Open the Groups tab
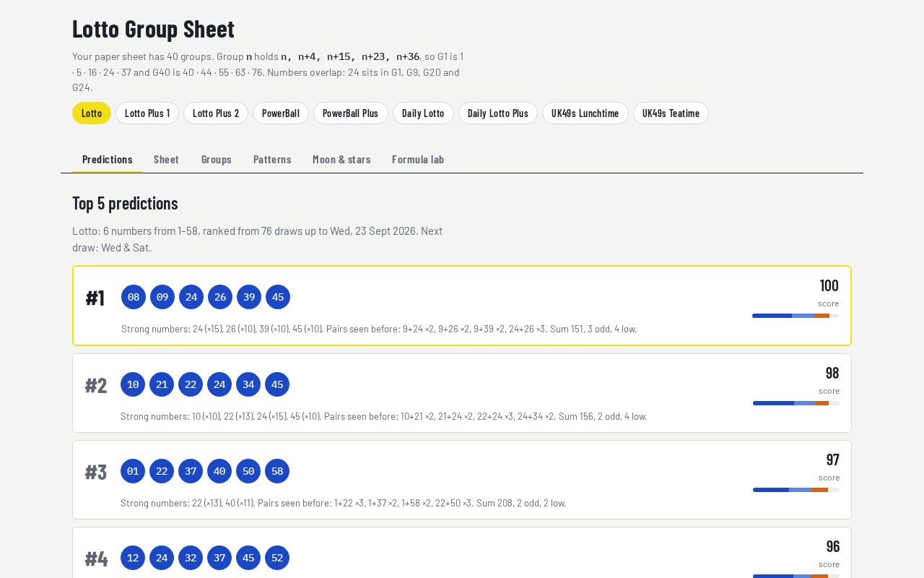Screen dimensions: 924x578 (217, 160)
